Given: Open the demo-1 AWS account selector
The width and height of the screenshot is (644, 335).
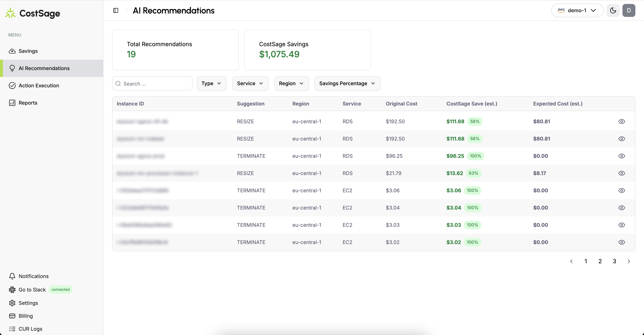Looking at the screenshot, I should [577, 10].
